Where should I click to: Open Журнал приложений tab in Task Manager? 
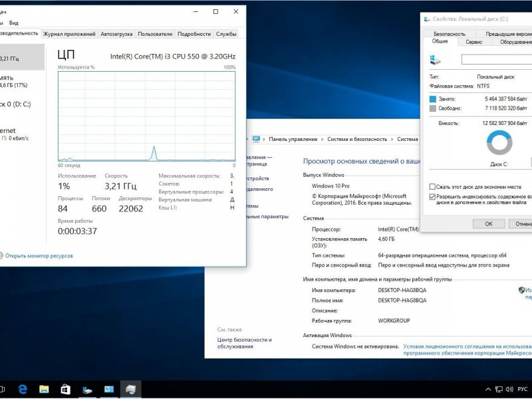(x=69, y=34)
